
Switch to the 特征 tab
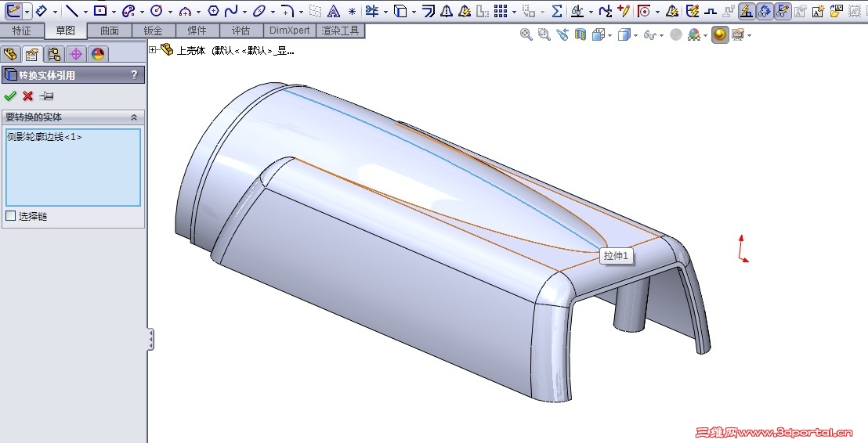pos(22,31)
